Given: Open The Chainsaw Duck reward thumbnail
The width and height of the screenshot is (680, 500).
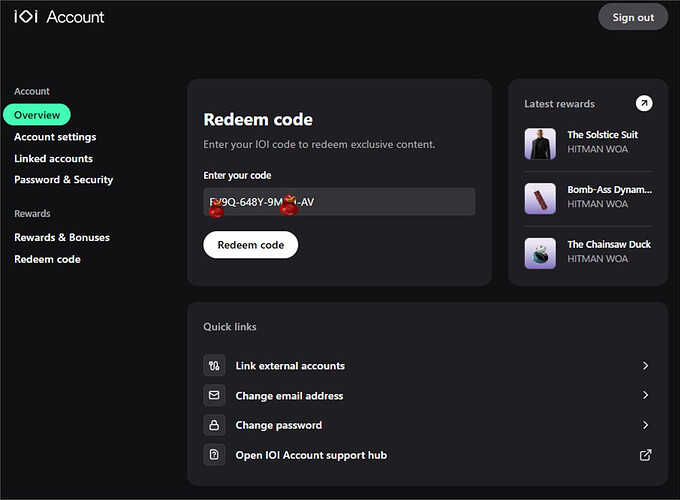Looking at the screenshot, I should pyautogui.click(x=540, y=253).
